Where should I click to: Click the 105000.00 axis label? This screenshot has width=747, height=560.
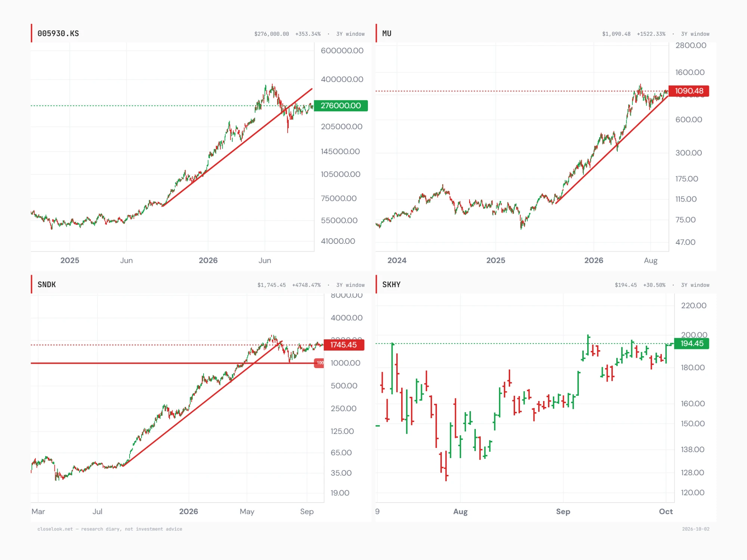[341, 174]
